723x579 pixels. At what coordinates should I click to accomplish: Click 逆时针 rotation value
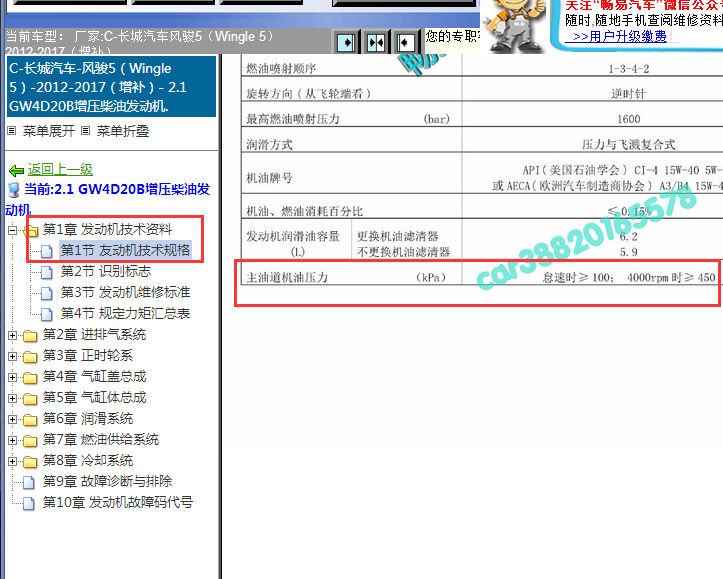(628, 94)
